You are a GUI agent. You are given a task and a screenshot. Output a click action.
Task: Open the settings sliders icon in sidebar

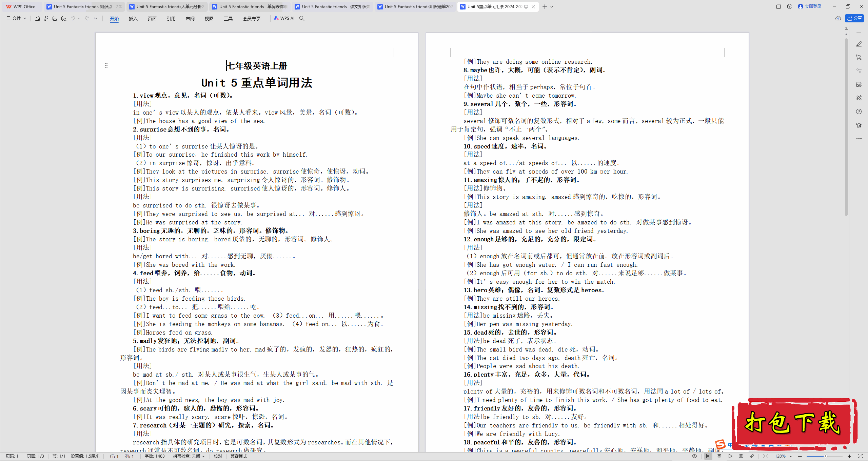[859, 71]
